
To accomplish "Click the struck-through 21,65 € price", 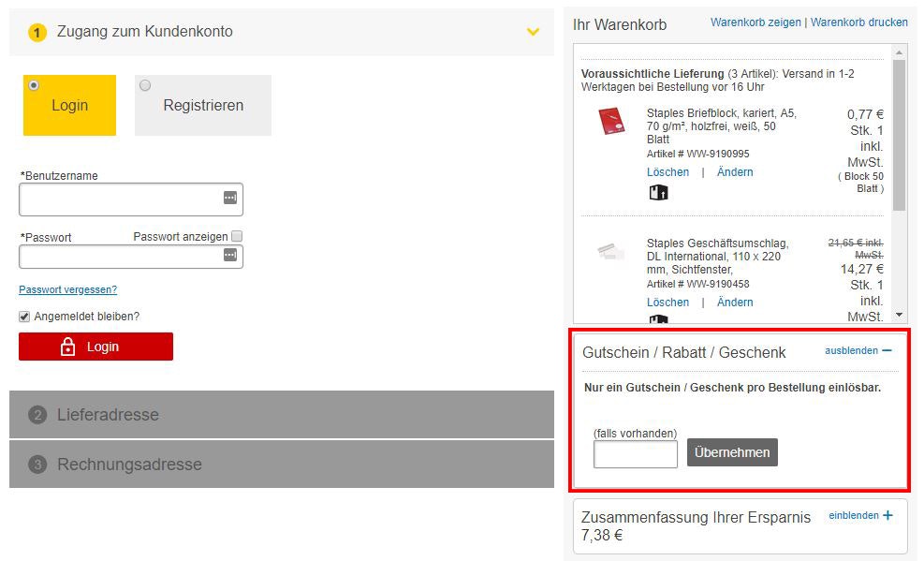I will [x=856, y=248].
